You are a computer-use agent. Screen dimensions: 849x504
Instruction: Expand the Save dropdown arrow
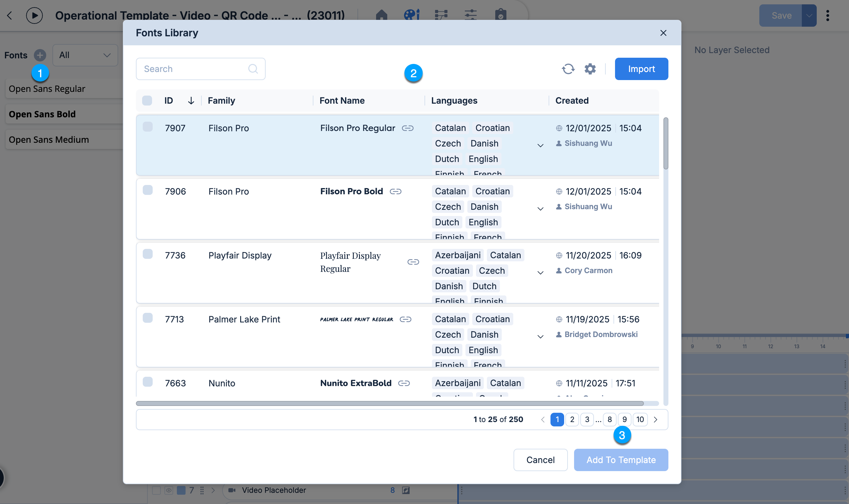point(809,16)
